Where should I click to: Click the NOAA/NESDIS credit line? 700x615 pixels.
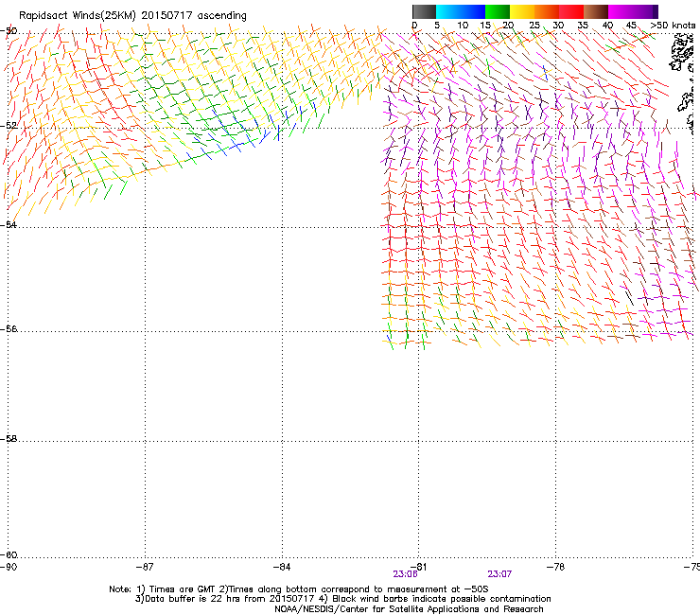(x=409, y=609)
